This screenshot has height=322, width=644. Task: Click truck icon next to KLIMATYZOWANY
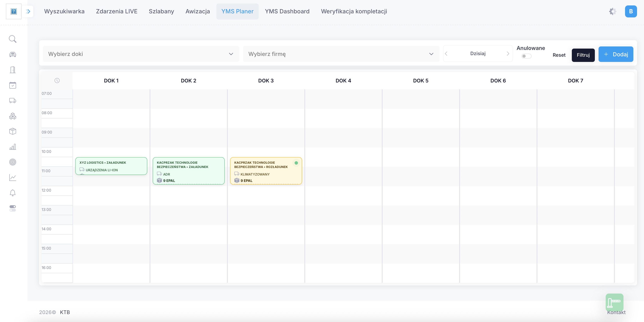pyautogui.click(x=237, y=174)
